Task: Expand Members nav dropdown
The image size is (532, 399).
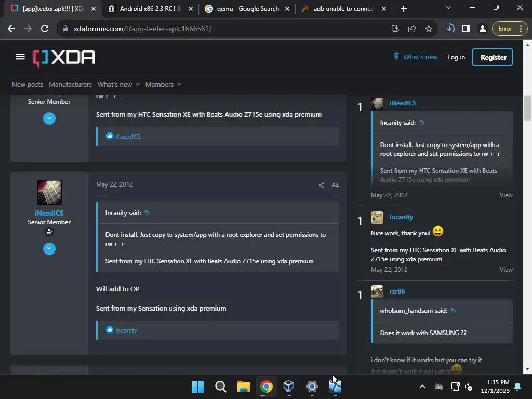Action: (179, 85)
